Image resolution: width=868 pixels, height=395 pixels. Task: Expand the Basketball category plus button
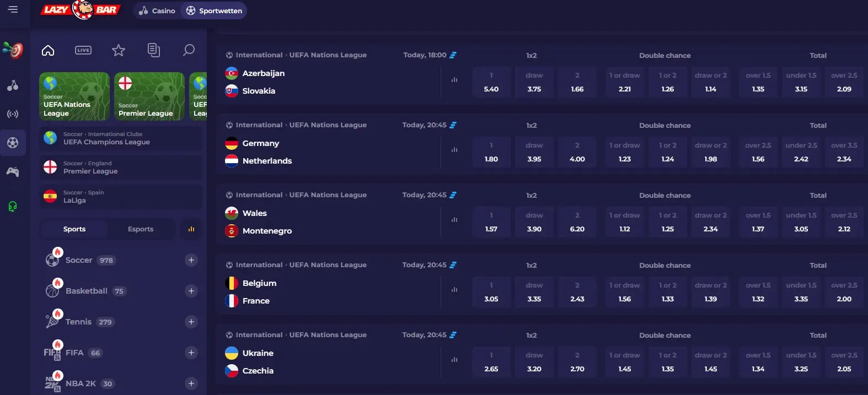click(191, 291)
